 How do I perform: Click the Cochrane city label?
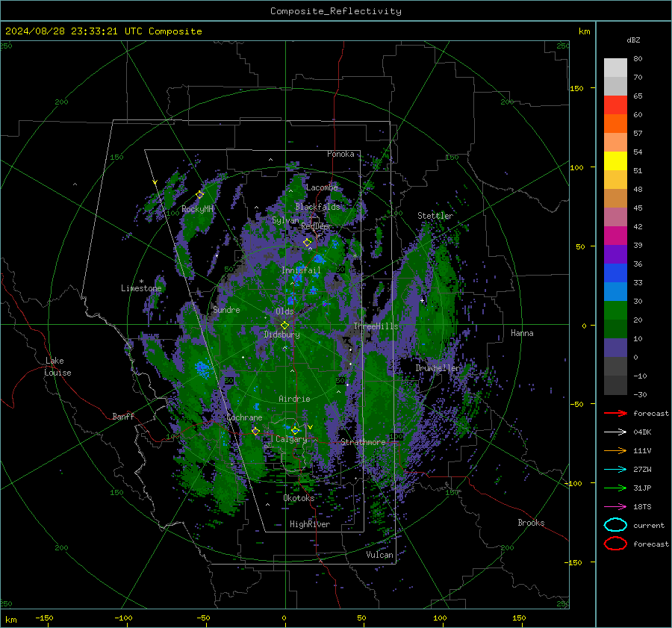click(x=244, y=417)
